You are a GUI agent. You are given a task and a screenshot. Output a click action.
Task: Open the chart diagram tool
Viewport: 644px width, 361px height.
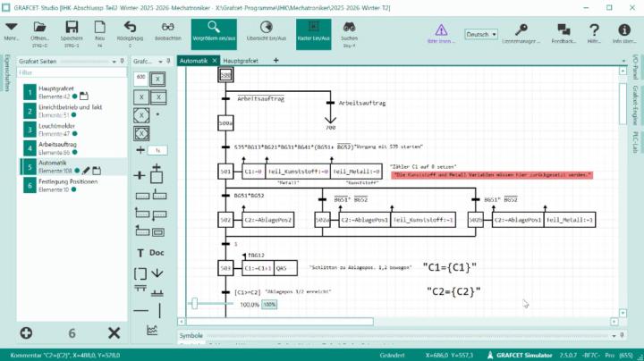[x=152, y=330]
